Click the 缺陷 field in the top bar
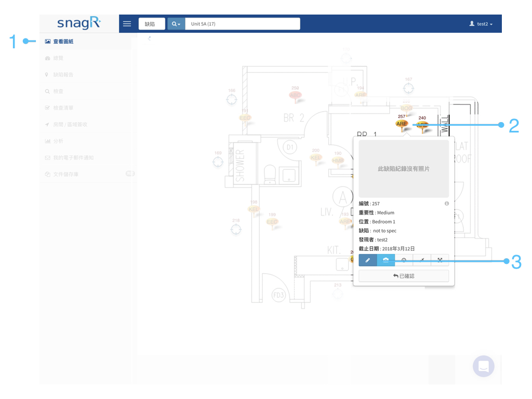Viewport: 532px width, 399px height. pos(152,24)
